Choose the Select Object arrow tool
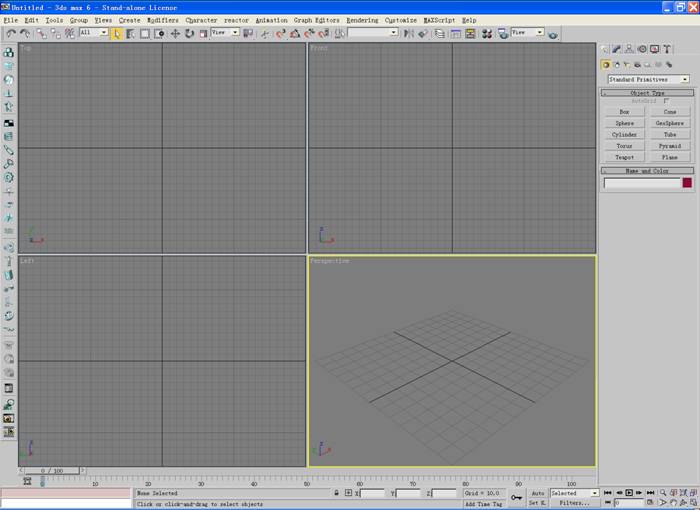 tap(117, 33)
